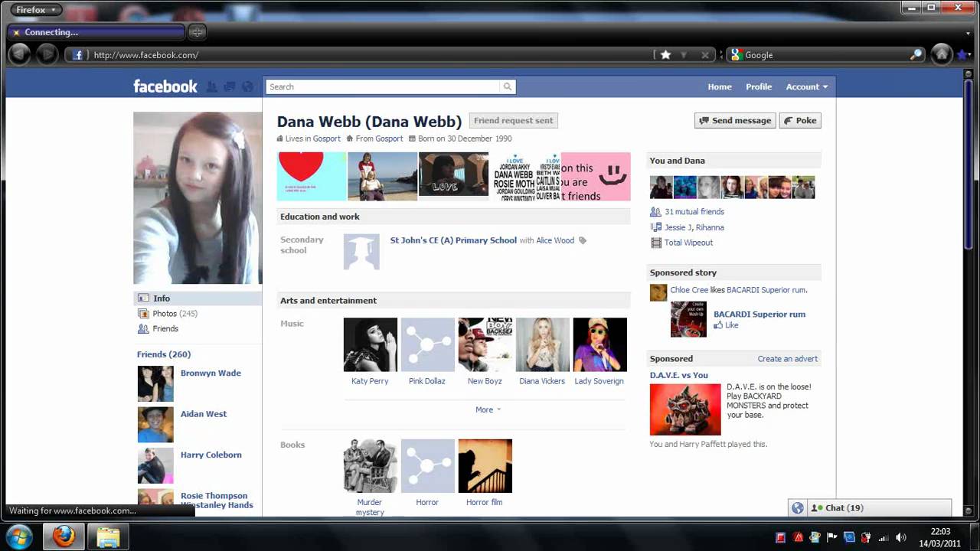The image size is (980, 551).
Task: Select the Info tab in sidebar
Action: [198, 298]
